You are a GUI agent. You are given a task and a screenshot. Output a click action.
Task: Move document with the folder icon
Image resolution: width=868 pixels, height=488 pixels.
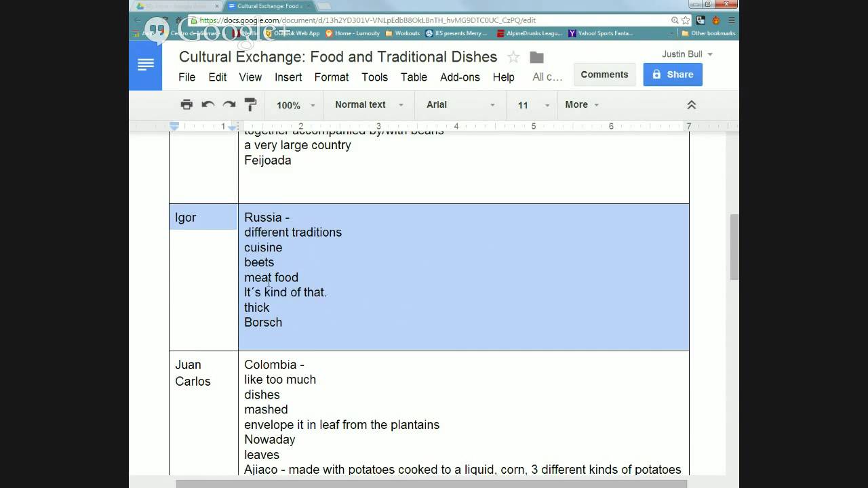pos(536,57)
